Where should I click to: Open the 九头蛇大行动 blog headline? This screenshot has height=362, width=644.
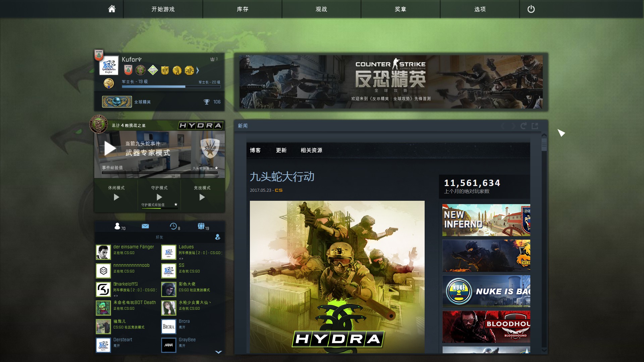(x=282, y=177)
